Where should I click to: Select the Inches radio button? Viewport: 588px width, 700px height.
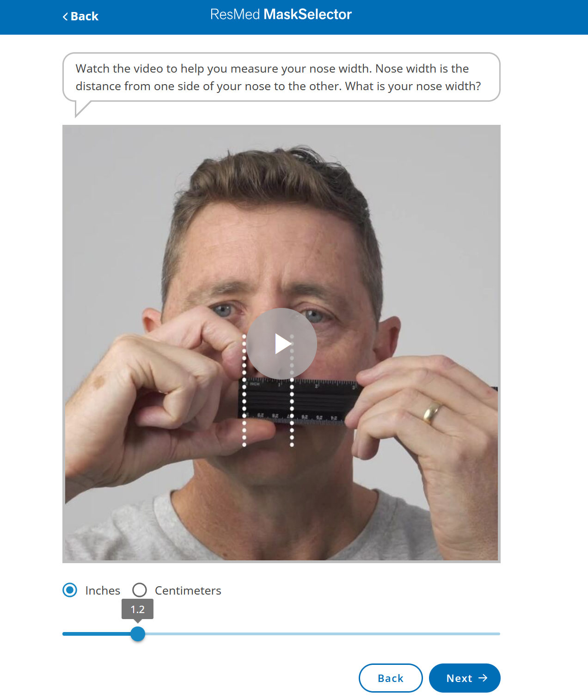coord(70,590)
